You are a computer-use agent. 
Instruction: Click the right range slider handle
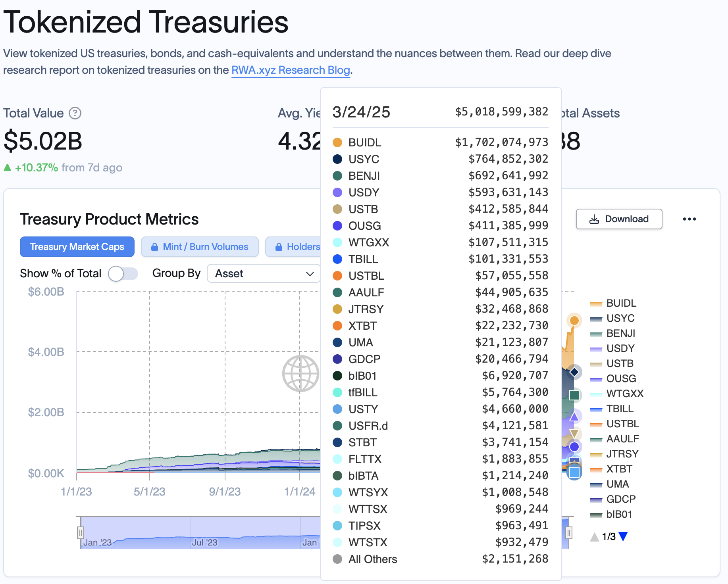(x=569, y=532)
